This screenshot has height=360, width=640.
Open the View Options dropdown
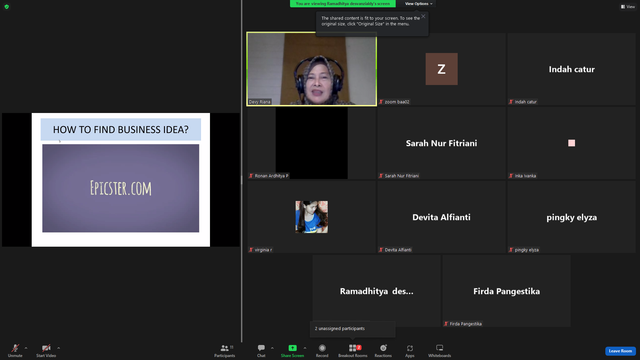click(x=418, y=4)
